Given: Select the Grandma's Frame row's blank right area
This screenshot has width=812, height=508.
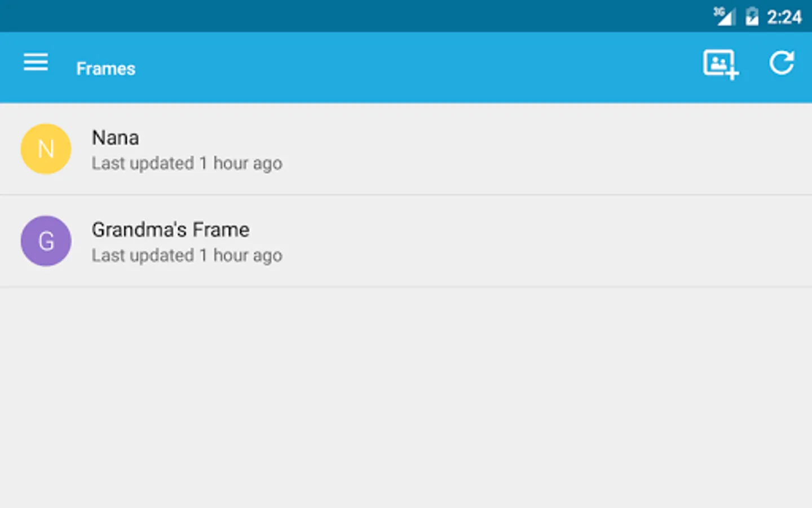Looking at the screenshot, I should pos(564,241).
